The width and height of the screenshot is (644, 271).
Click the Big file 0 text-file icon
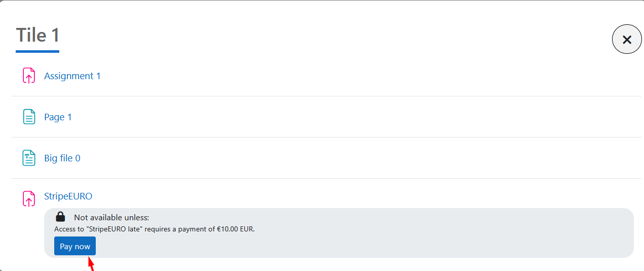point(29,158)
